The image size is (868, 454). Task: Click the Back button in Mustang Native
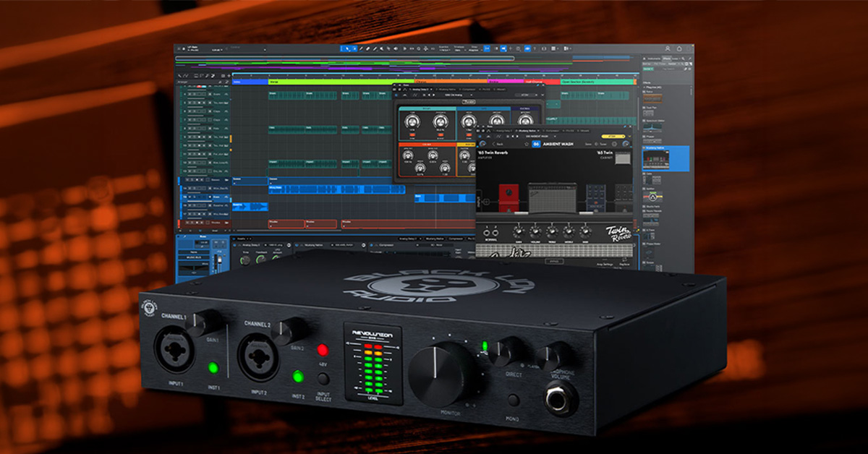point(498,144)
